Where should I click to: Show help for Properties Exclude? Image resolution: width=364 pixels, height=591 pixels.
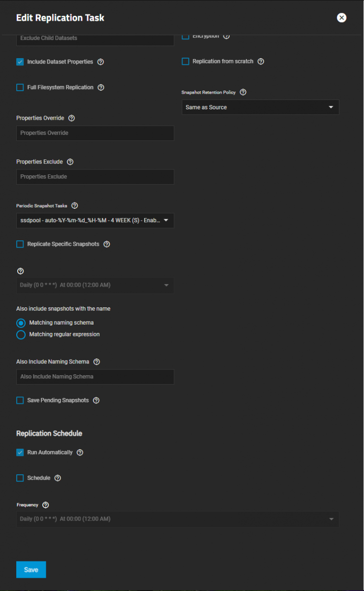[70, 162]
